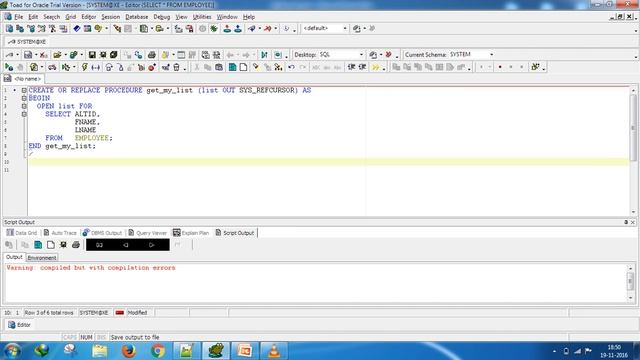Click the yellow double-arrow icon in the editor toolbar
This screenshot has width=640, height=360.
pyautogui.click(x=376, y=67)
